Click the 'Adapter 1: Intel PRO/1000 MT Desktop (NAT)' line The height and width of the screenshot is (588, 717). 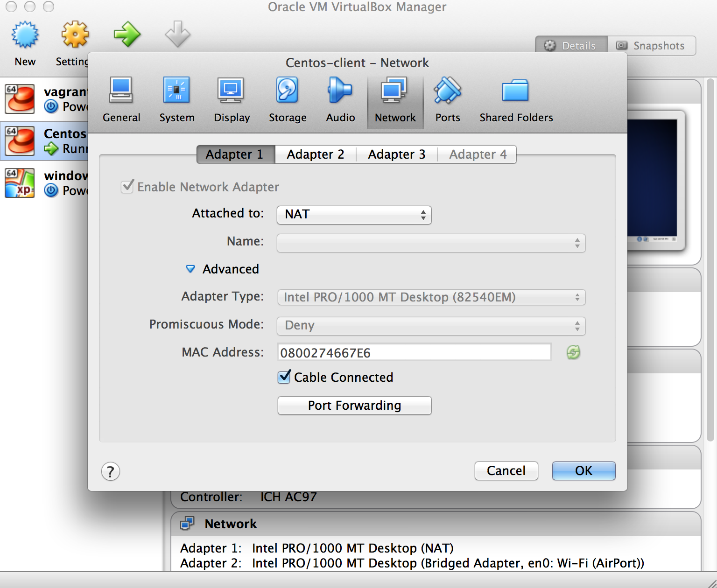[x=317, y=548]
